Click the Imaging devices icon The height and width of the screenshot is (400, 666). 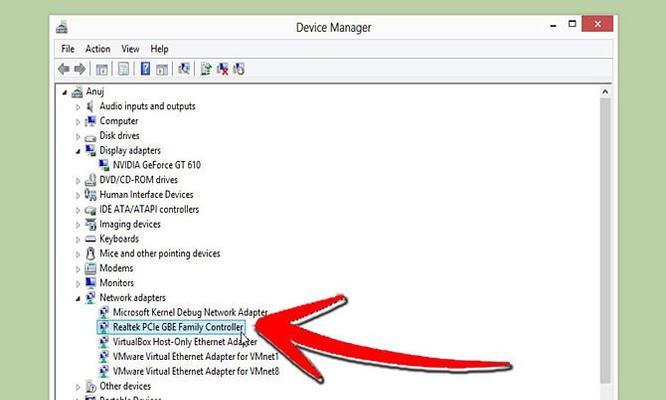coord(90,224)
